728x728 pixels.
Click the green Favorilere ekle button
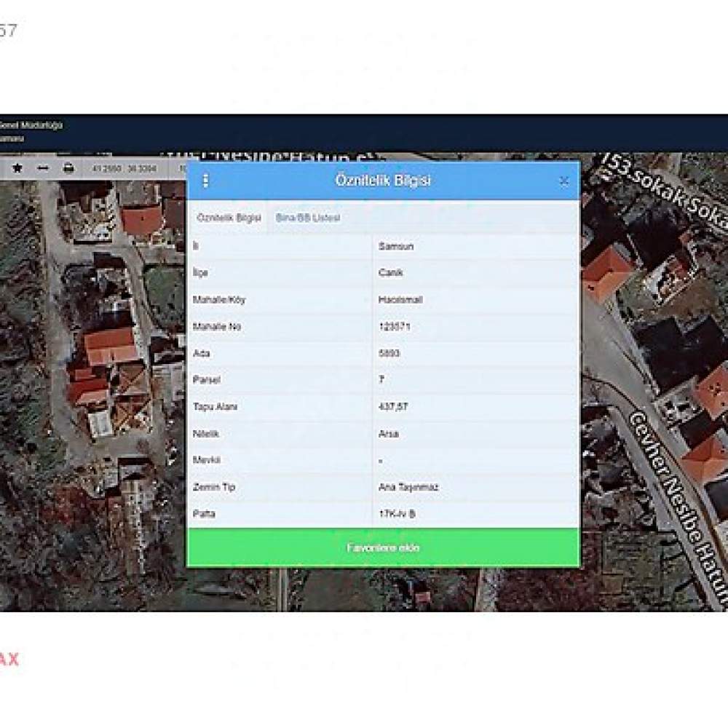[x=383, y=547]
